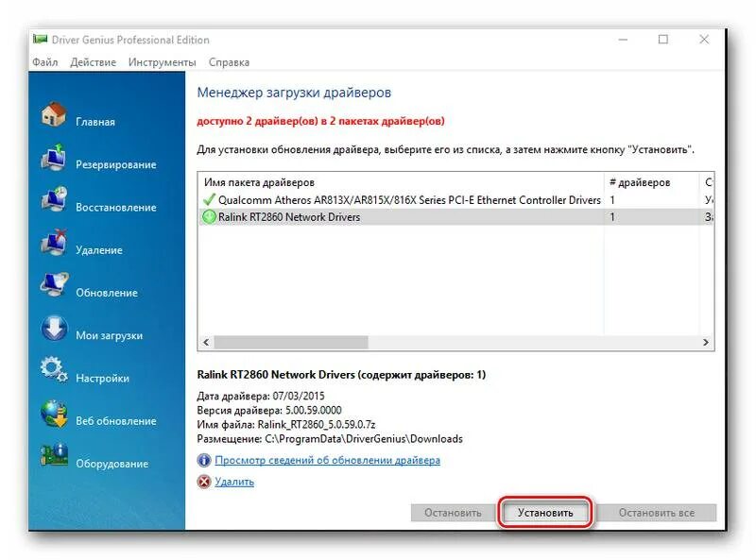Select the Ralink RT2860 Network Drivers row
This screenshot has height=560, width=756.
(x=456, y=217)
